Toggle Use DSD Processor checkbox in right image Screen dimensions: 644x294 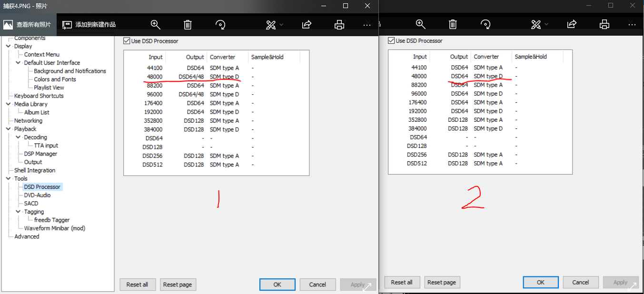391,41
